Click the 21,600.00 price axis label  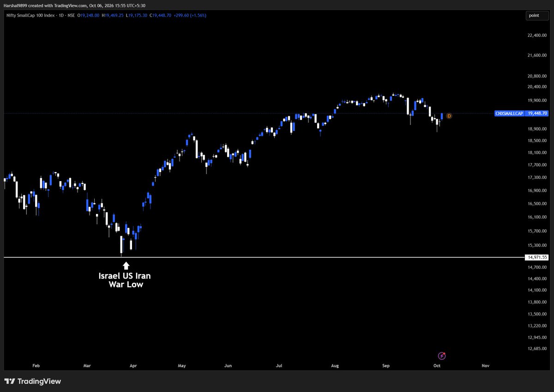coord(537,55)
